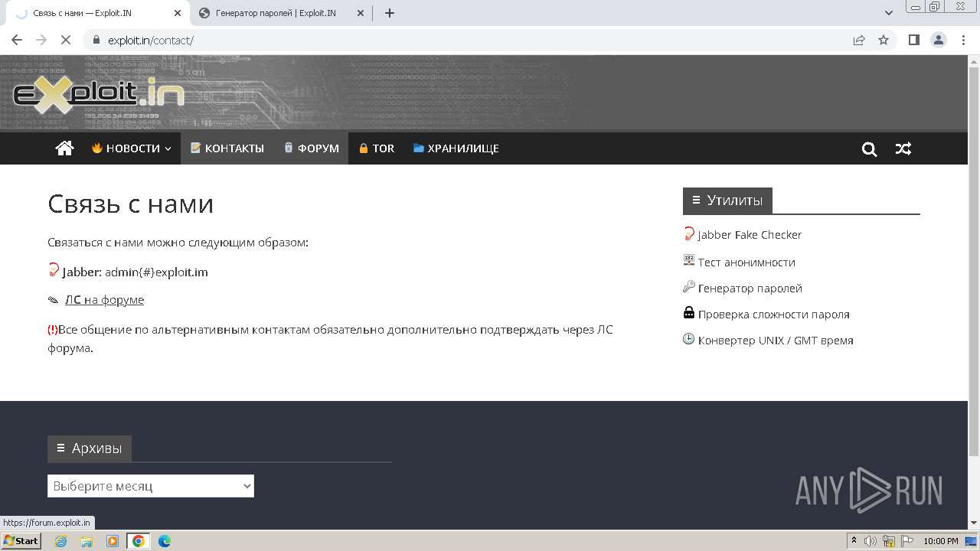Stop page loading with the X button

click(x=66, y=40)
